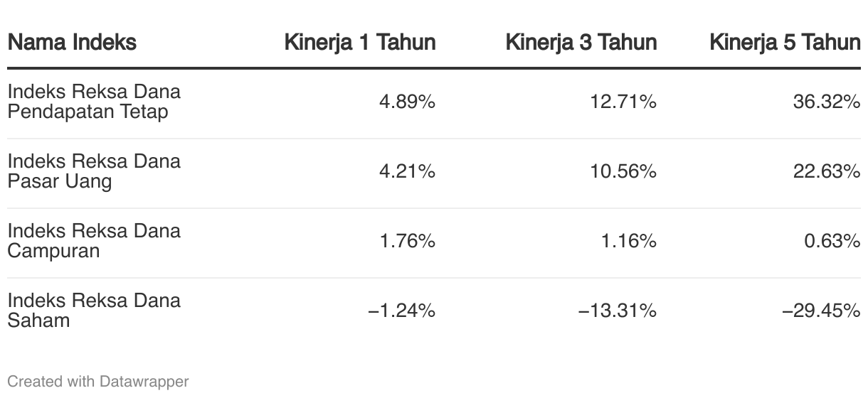Click the −29.45% cell
The width and height of the screenshot is (868, 398).
(x=821, y=311)
